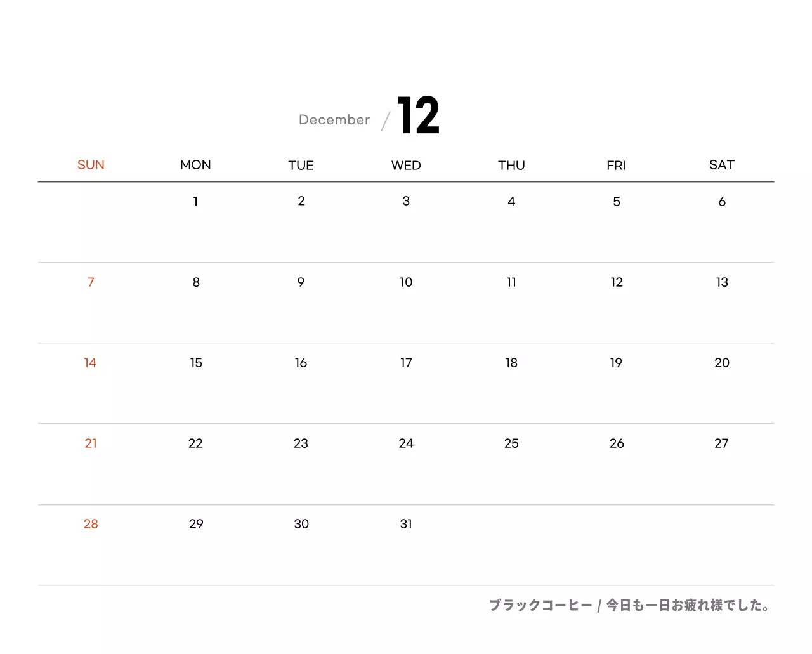Select December 6 on Saturday
This screenshot has height=654, width=812.
coord(721,202)
